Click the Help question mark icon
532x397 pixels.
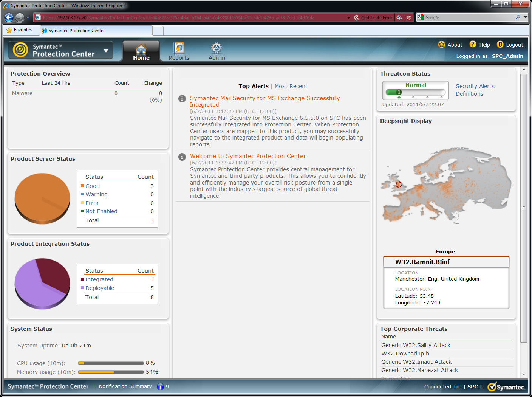coord(473,44)
